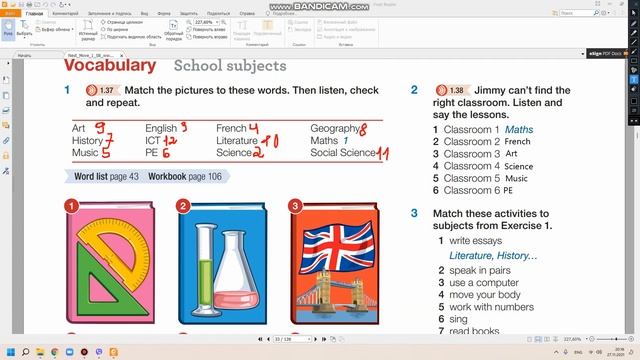Expand the left navigation panel arrow

click(x=8, y=63)
